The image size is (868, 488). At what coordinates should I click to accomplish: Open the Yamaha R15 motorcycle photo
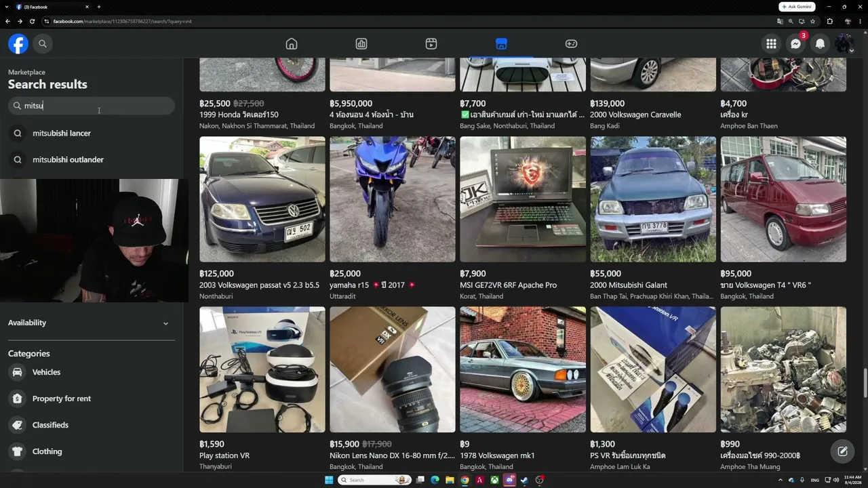(393, 199)
